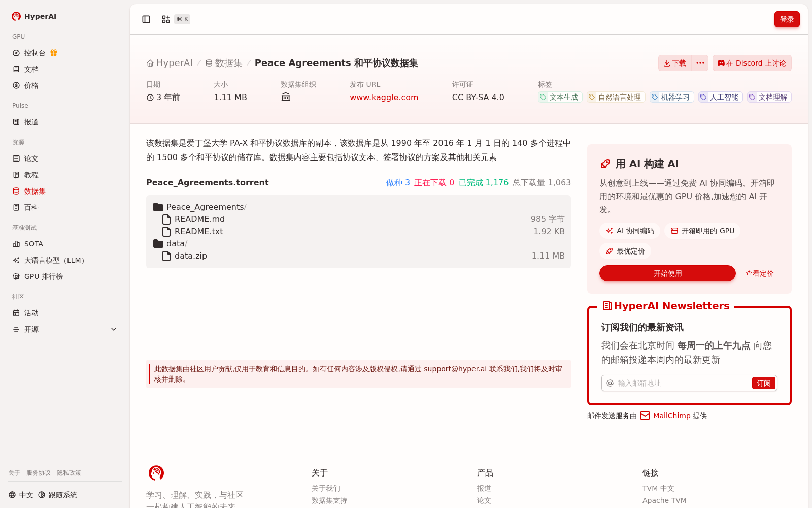This screenshot has height=508, width=812.
Task: Click the gift icon next to 控制台
Action: (54, 53)
